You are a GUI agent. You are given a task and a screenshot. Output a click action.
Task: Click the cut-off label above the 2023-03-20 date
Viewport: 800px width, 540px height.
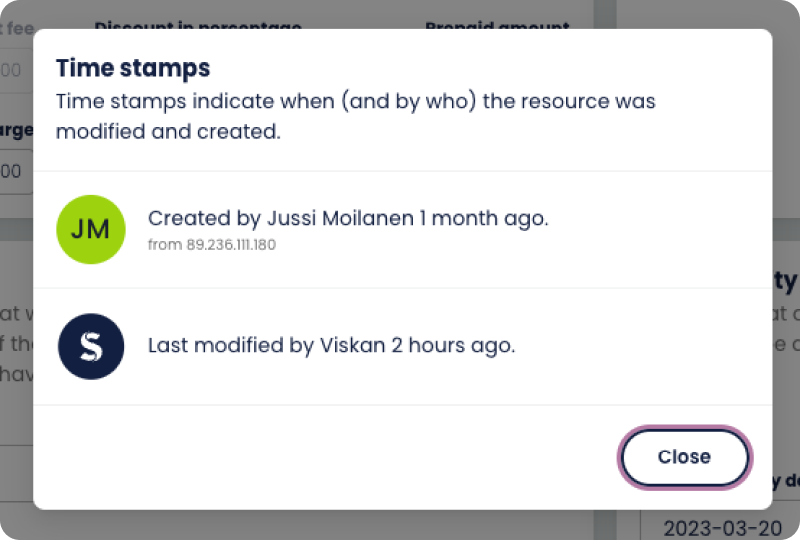pyautogui.click(x=785, y=482)
